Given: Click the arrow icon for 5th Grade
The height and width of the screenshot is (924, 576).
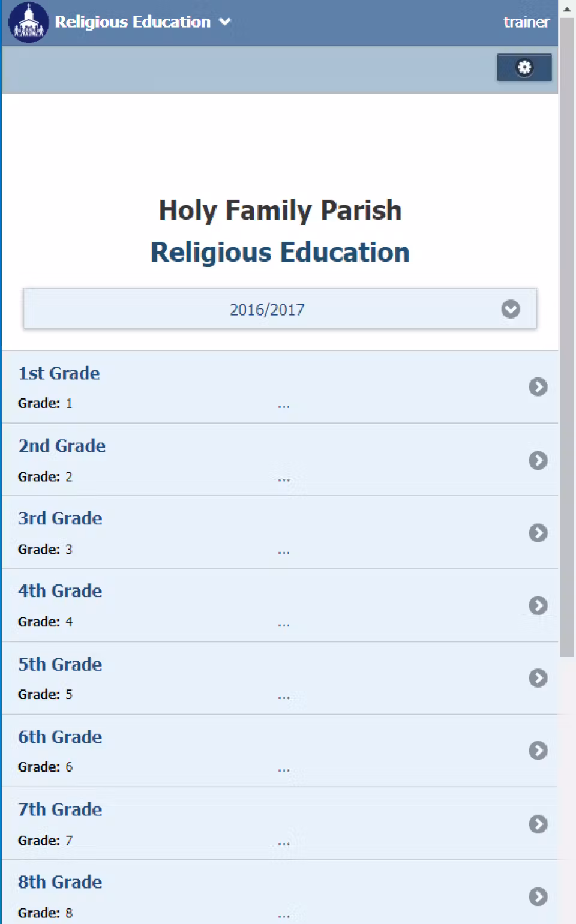Looking at the screenshot, I should (x=538, y=678).
